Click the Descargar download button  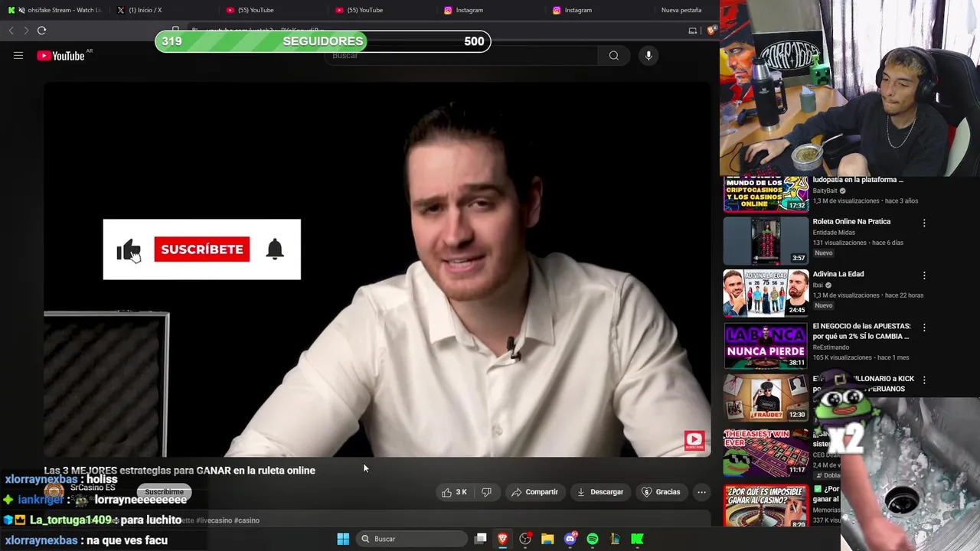click(599, 492)
